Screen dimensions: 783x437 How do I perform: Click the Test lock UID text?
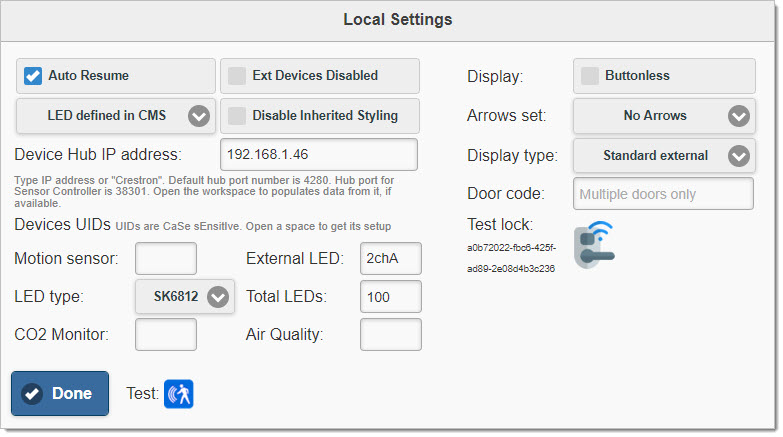510,257
